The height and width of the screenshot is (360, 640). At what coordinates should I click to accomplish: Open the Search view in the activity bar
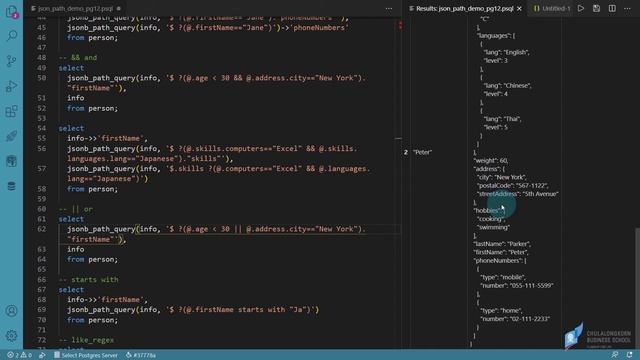pyautogui.click(x=11, y=36)
